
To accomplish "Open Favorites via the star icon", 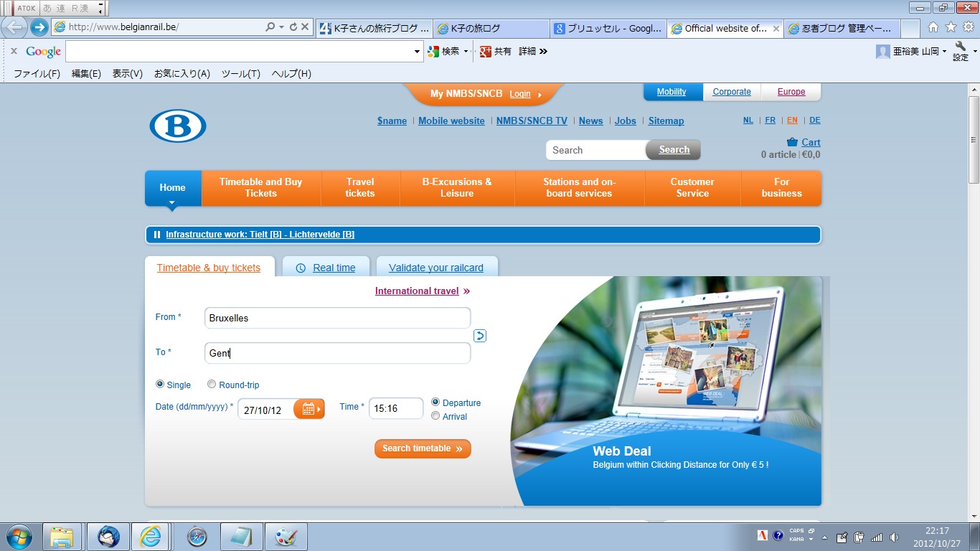I will tap(951, 27).
